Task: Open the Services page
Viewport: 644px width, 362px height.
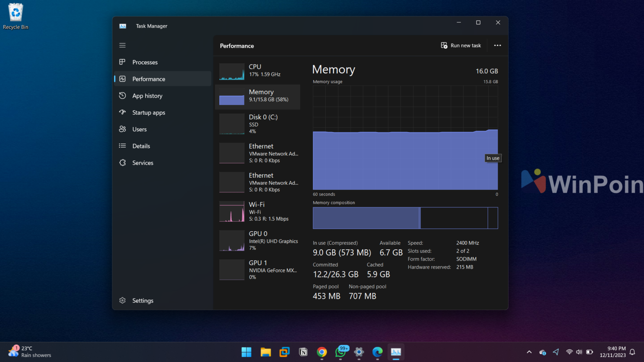Action: point(142,163)
